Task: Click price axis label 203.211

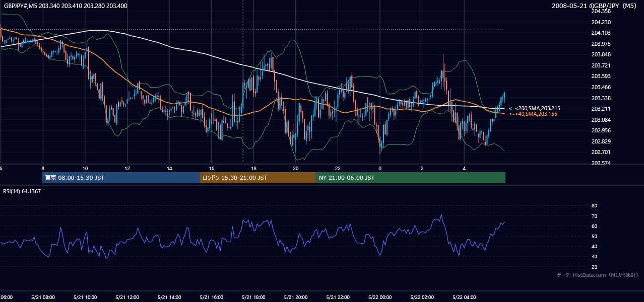Action: click(601, 109)
